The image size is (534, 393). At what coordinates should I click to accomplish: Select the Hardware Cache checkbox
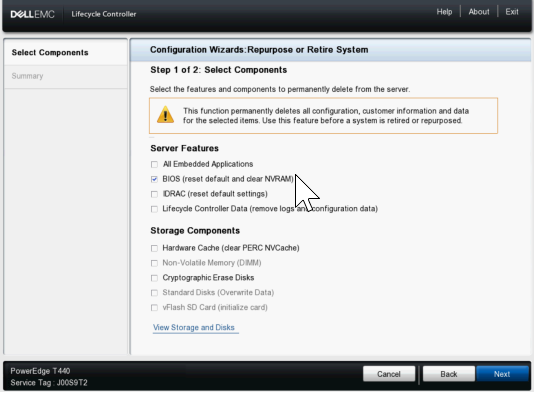click(154, 248)
